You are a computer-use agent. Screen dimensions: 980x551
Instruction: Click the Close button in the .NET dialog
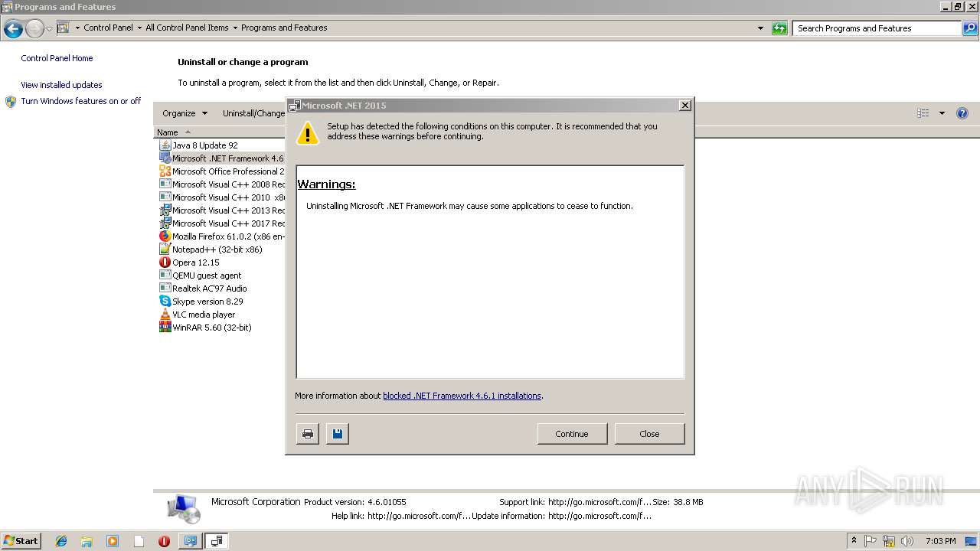pyautogui.click(x=649, y=434)
